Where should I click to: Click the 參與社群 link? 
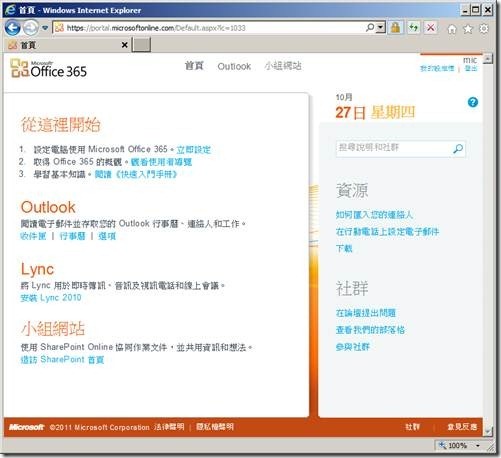click(353, 347)
